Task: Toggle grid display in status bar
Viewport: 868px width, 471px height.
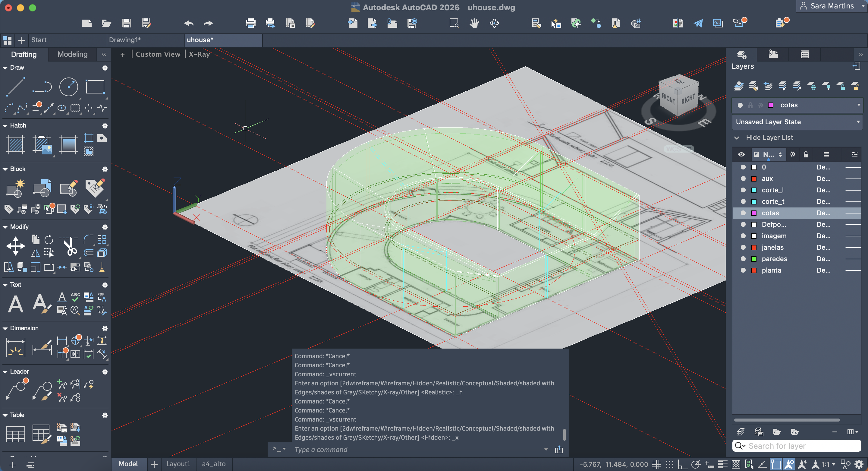Action: tap(656, 465)
